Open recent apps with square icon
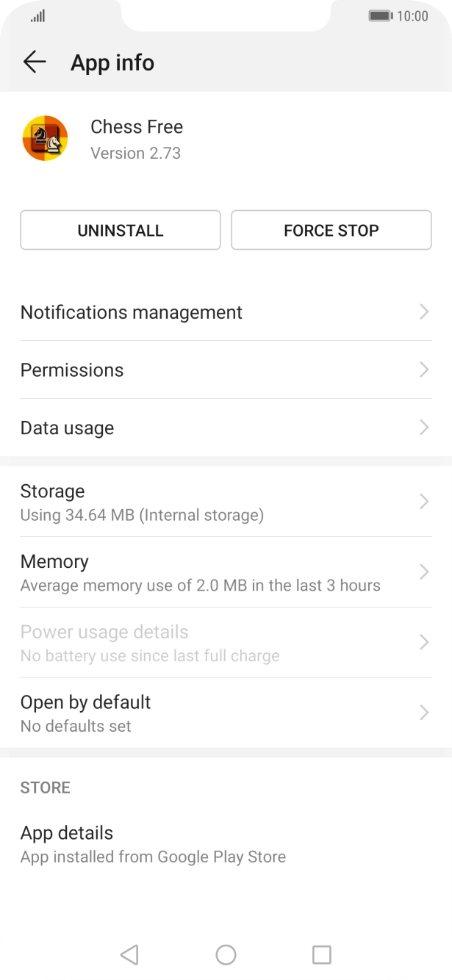Screen dimensions: 452x980 tap(321, 954)
